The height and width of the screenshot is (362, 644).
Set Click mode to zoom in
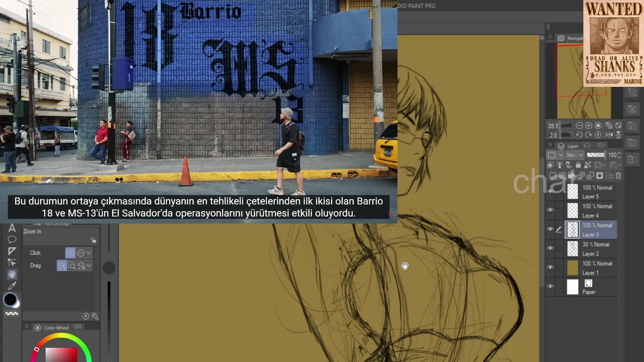pos(70,253)
